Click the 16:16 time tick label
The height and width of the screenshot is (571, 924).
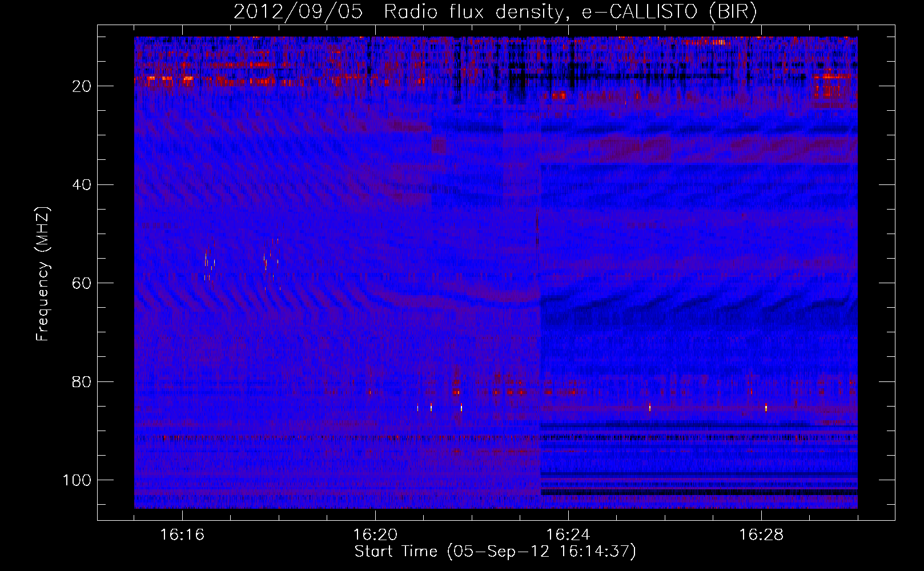point(182,535)
